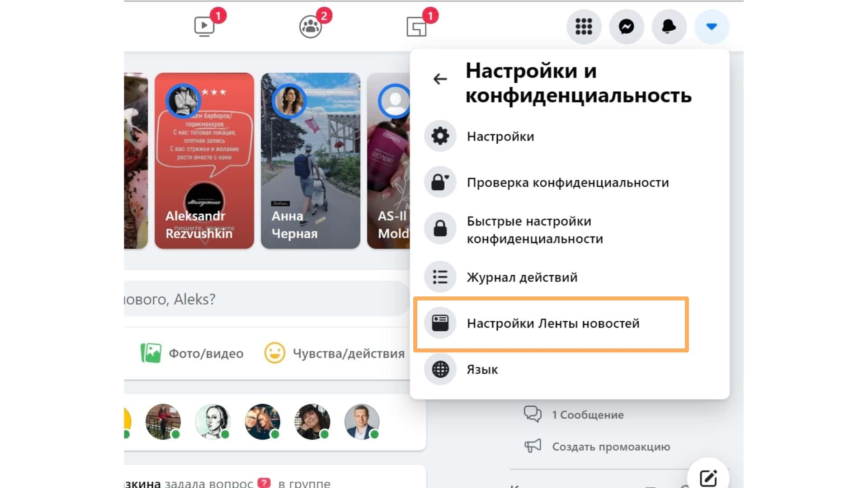Click Создать промоакцию link
The image size is (868, 488).
pos(610,446)
